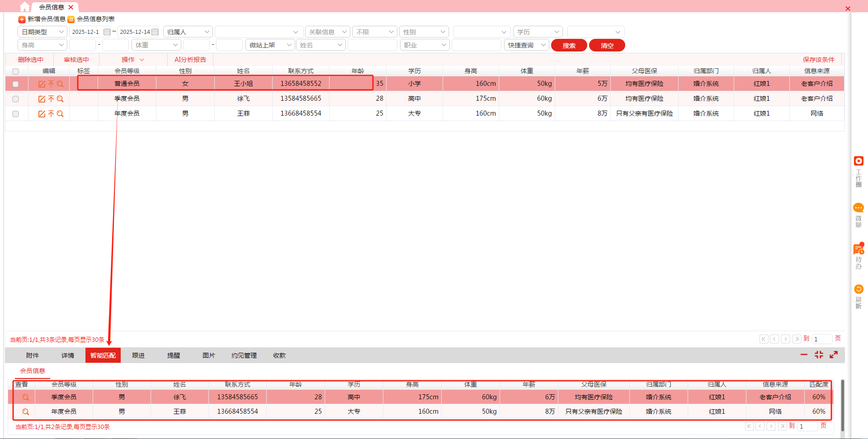
Task: Open the 日期类型 dropdown
Action: [42, 32]
